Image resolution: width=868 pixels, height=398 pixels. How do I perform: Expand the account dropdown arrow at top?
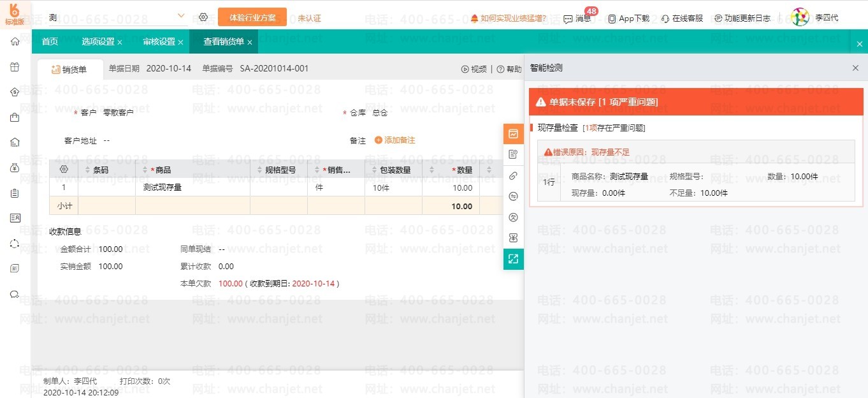coord(181,16)
